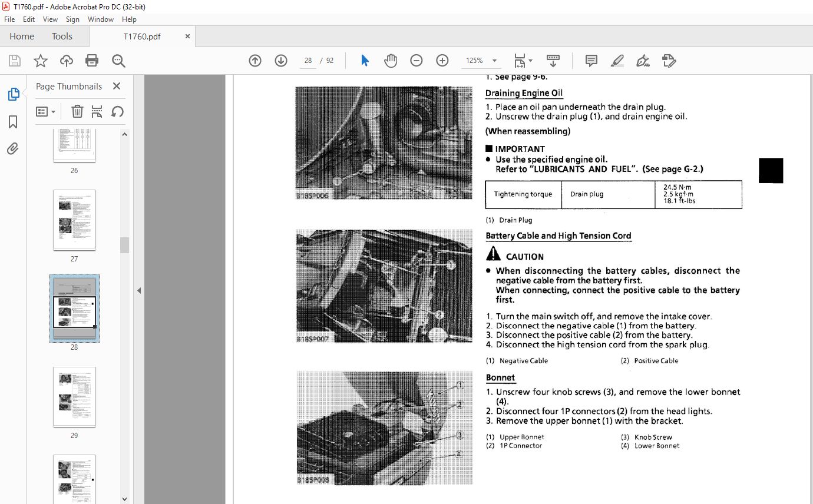Close the Page Thumbnails panel
Screen dimensions: 813x504
[117, 86]
